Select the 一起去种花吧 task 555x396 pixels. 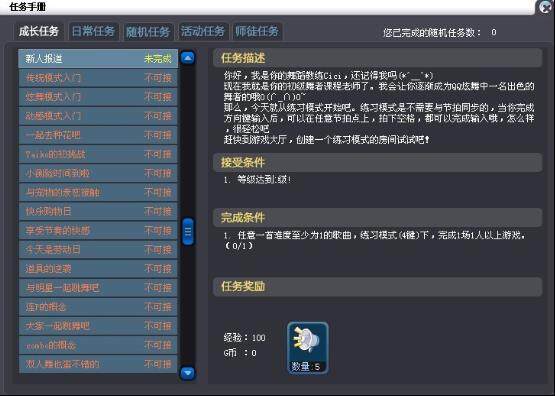pos(98,135)
